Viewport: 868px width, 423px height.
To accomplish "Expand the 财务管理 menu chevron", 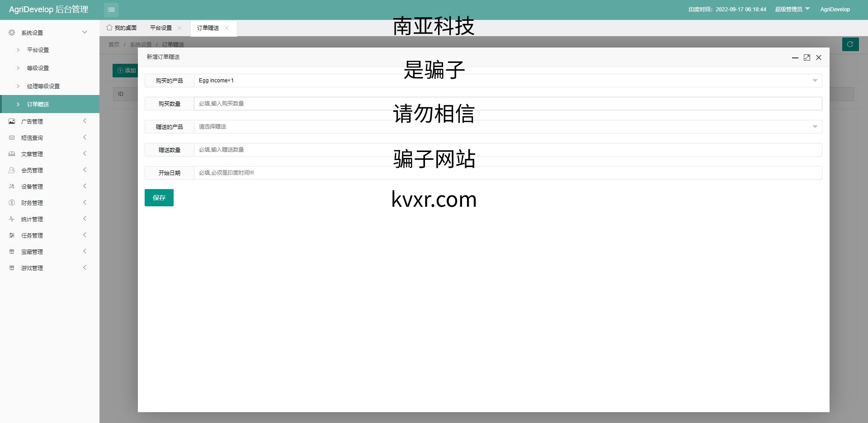I will pyautogui.click(x=85, y=202).
